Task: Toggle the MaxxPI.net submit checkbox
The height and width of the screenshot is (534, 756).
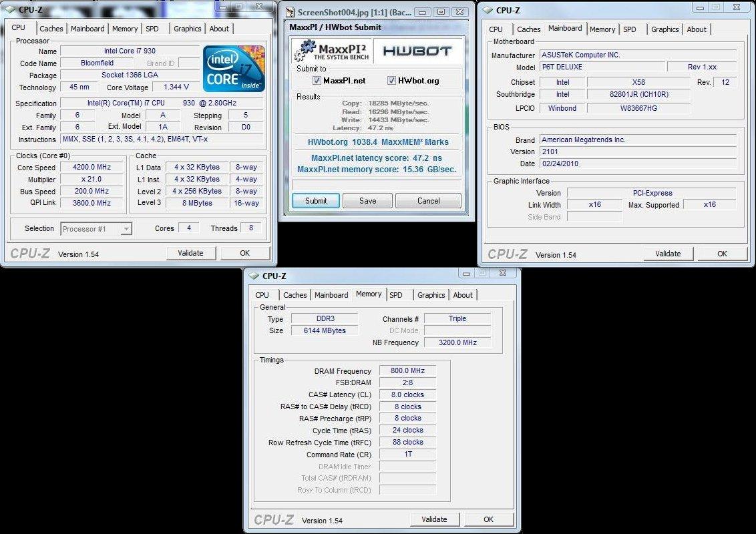Action: click(317, 81)
